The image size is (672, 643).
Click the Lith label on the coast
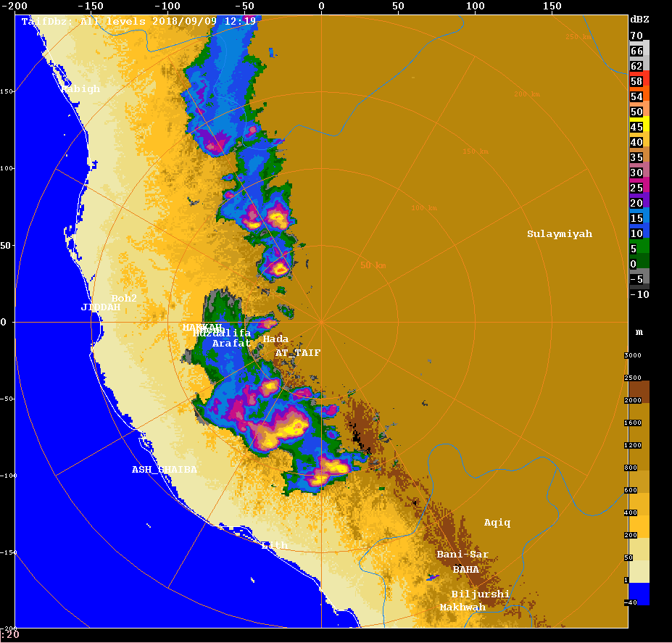coord(274,545)
